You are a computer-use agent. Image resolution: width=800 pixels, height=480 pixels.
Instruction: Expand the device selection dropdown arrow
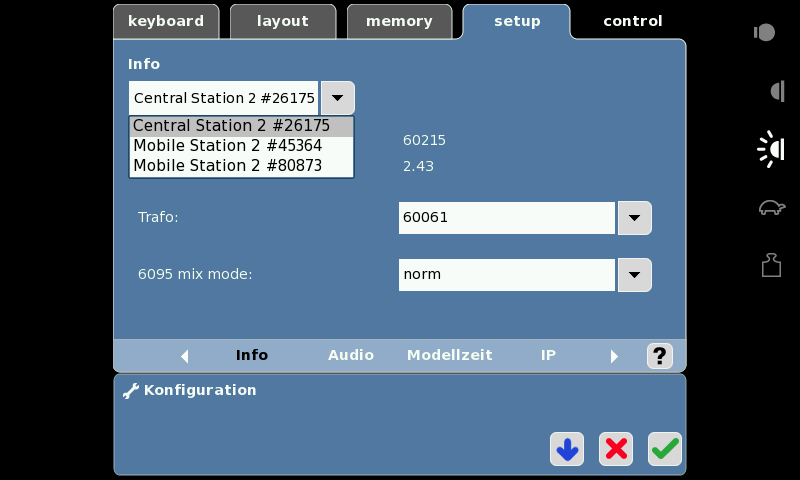(338, 98)
